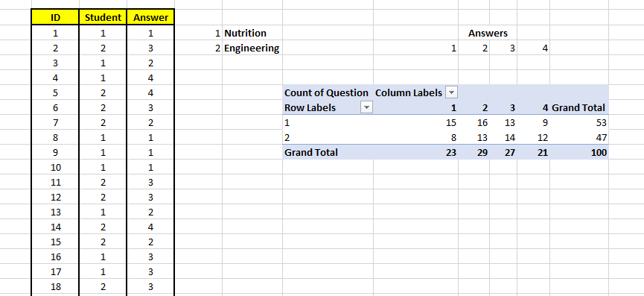This screenshot has width=644, height=296.
Task: Select the Student header cell
Action: coord(103,18)
